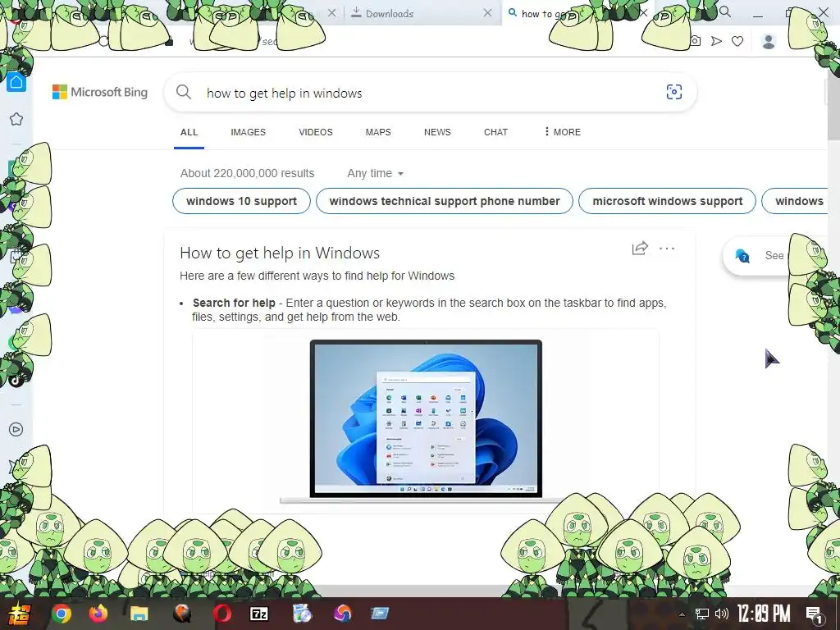Click 'windows technical support phone number' chip

click(x=445, y=201)
